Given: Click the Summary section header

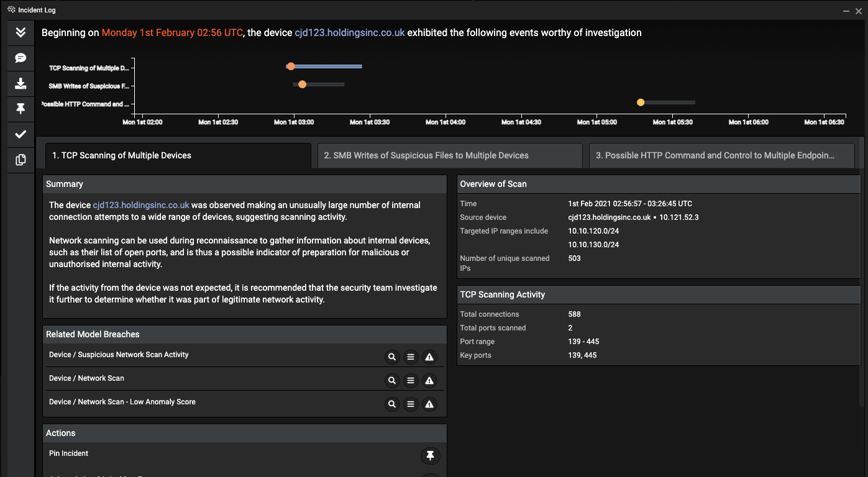Looking at the screenshot, I should coord(245,184).
